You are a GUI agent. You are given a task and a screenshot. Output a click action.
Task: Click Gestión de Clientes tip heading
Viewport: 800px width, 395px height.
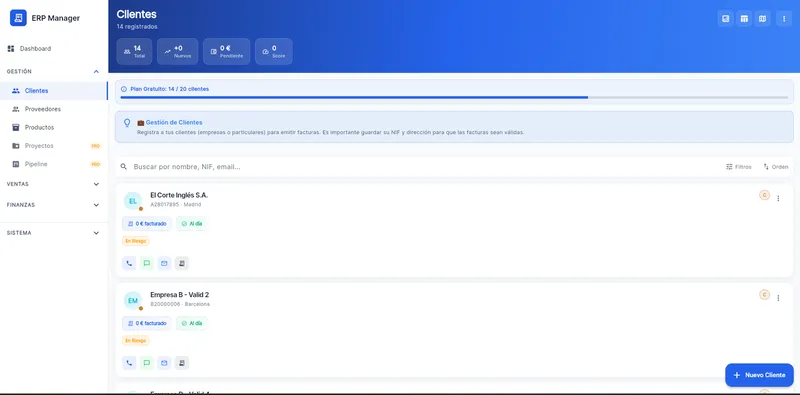[x=174, y=122]
